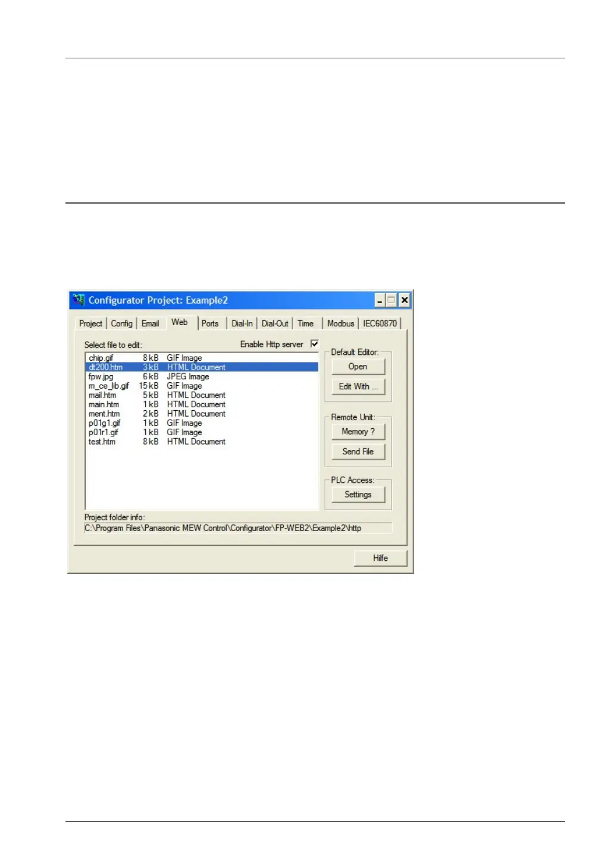
Task: Click the Configurator app icon in title bar
Action: click(x=78, y=300)
